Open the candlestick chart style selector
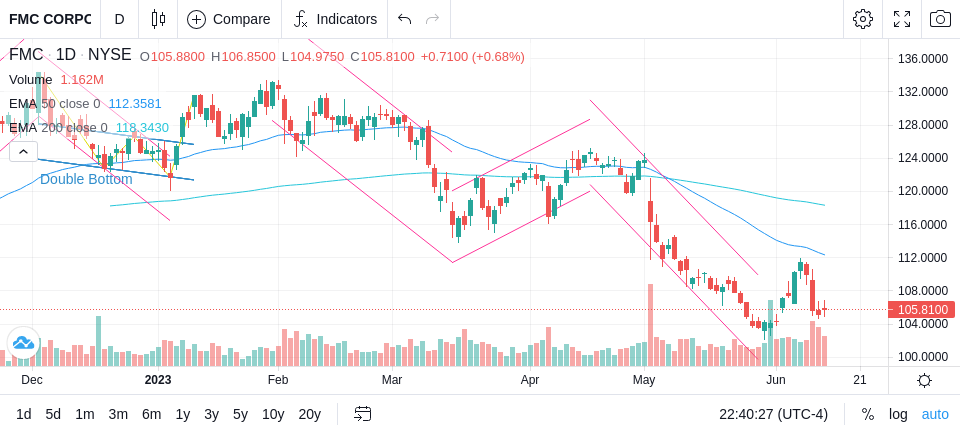Image resolution: width=960 pixels, height=433 pixels. (x=158, y=19)
